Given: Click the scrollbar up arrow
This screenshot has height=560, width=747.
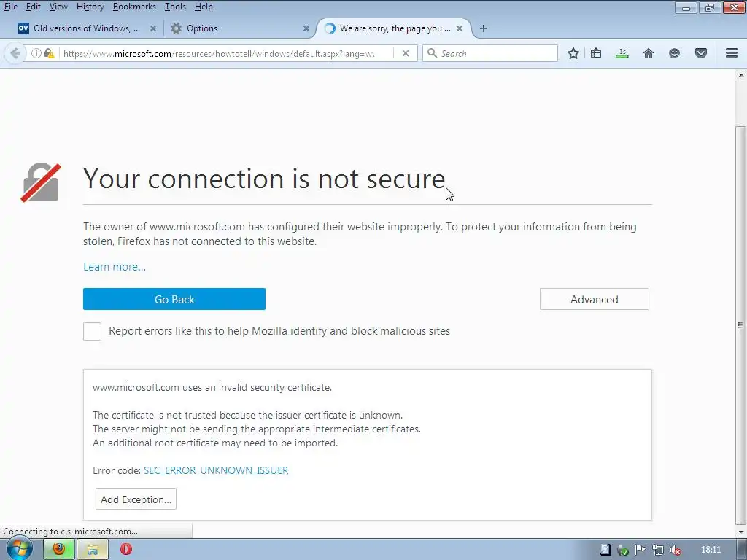Looking at the screenshot, I should (741, 75).
